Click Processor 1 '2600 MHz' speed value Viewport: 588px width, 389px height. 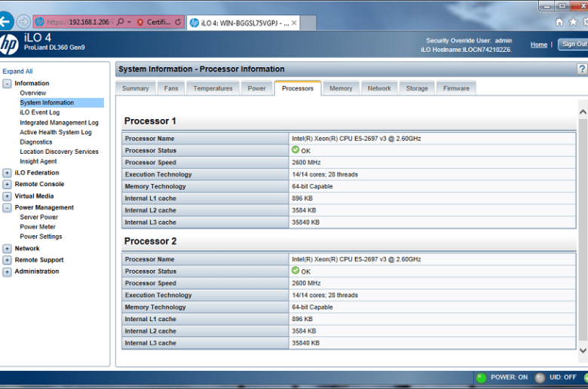click(306, 163)
